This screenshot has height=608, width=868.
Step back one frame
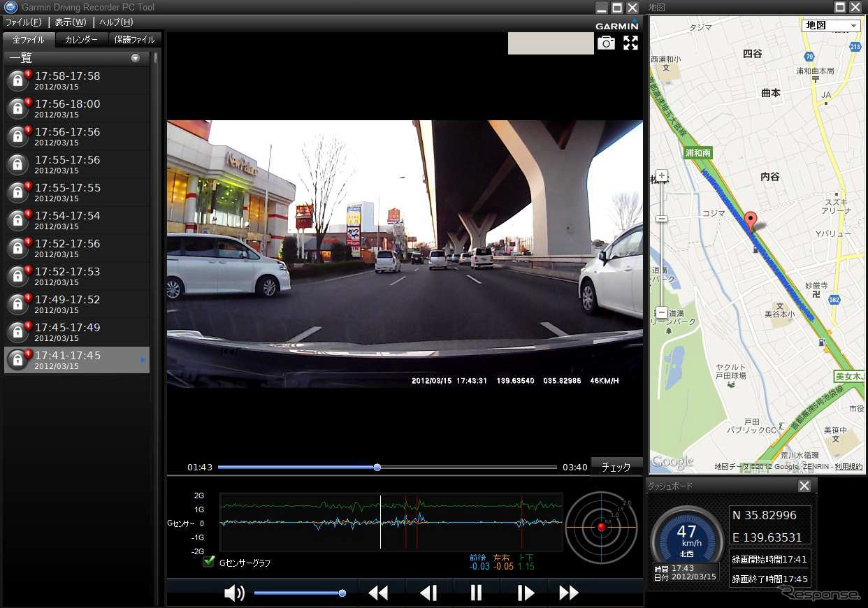428,593
